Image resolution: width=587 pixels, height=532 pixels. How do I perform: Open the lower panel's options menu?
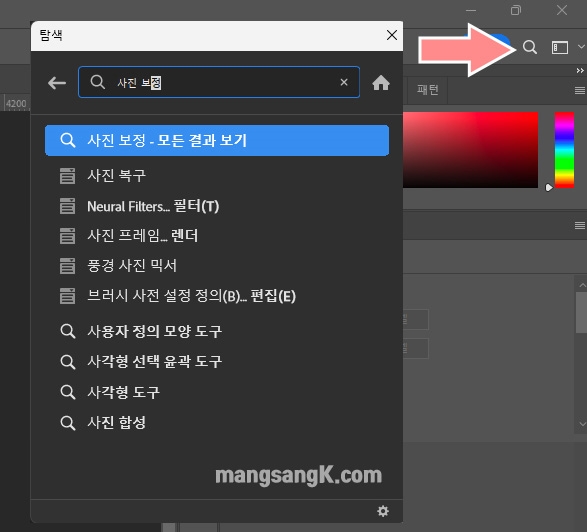click(580, 225)
